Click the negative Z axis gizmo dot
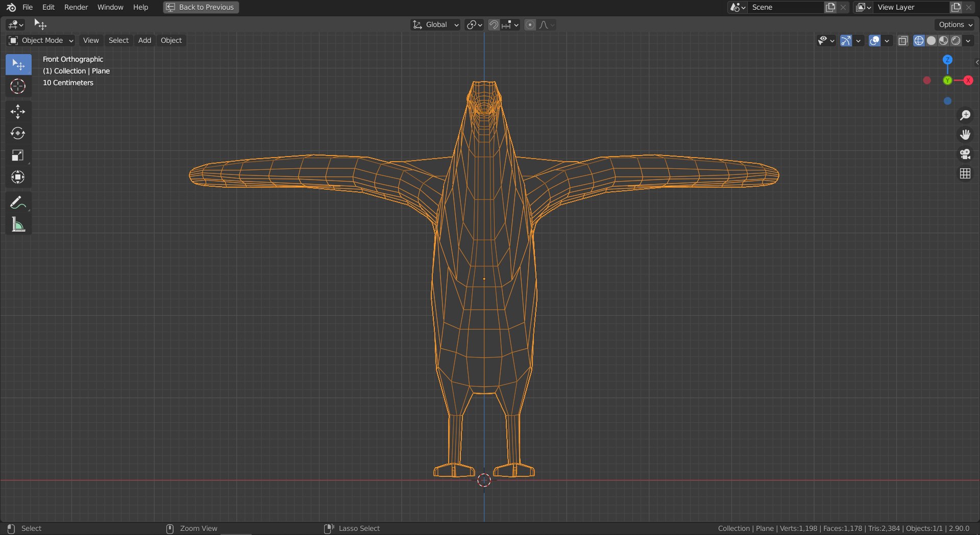This screenshot has height=535, width=980. click(x=947, y=101)
